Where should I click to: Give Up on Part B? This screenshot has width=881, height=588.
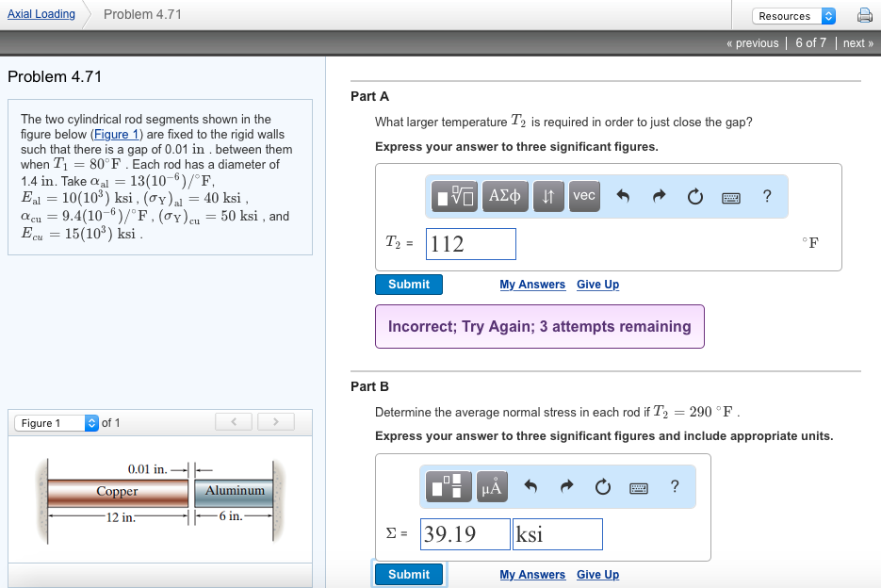click(597, 575)
